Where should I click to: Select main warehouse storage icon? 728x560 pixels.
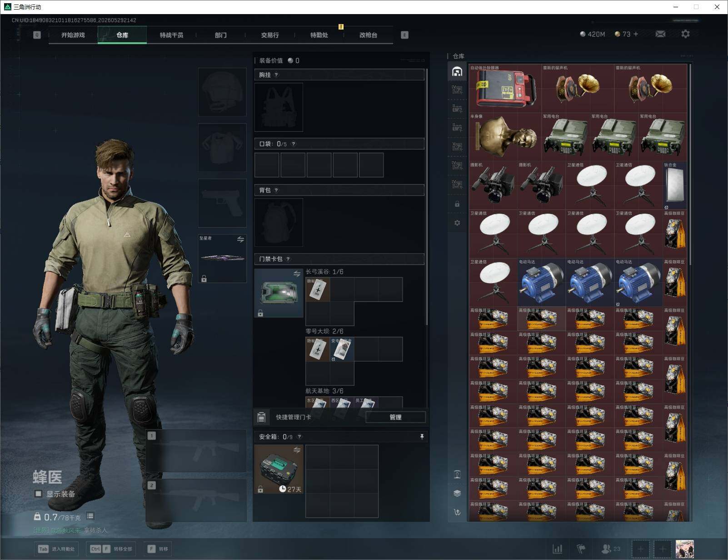pos(457,71)
